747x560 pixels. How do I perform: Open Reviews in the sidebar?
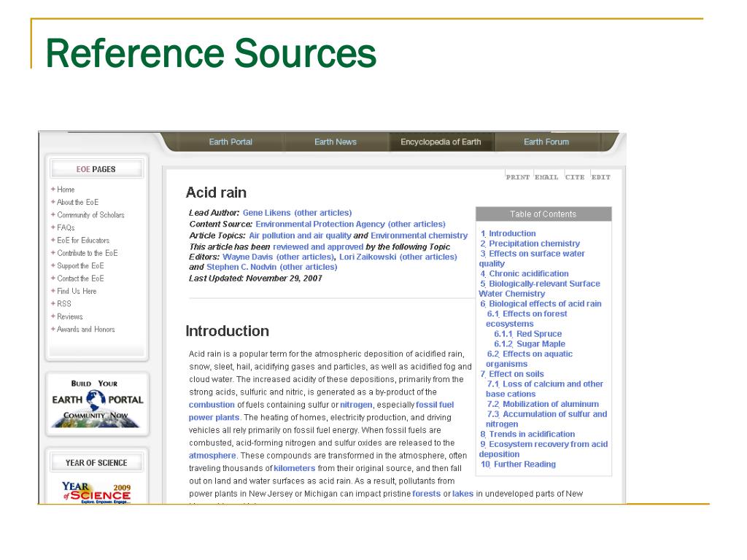tap(69, 316)
